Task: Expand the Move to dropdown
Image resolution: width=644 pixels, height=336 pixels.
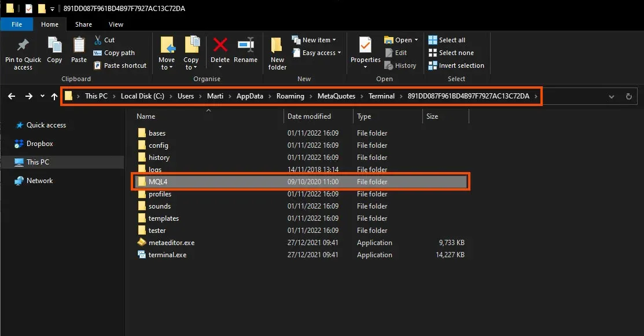Action: coord(167,64)
